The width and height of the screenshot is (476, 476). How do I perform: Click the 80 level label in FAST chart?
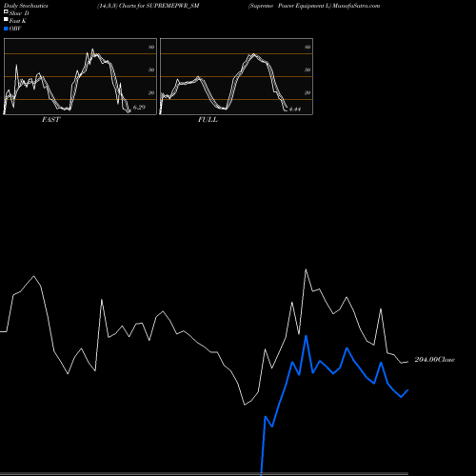(x=151, y=47)
